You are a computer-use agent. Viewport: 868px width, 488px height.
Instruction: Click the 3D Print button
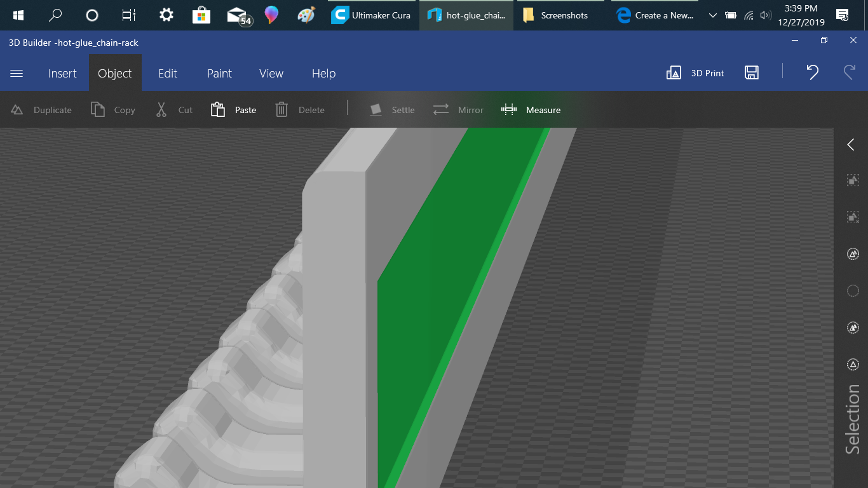click(x=695, y=73)
